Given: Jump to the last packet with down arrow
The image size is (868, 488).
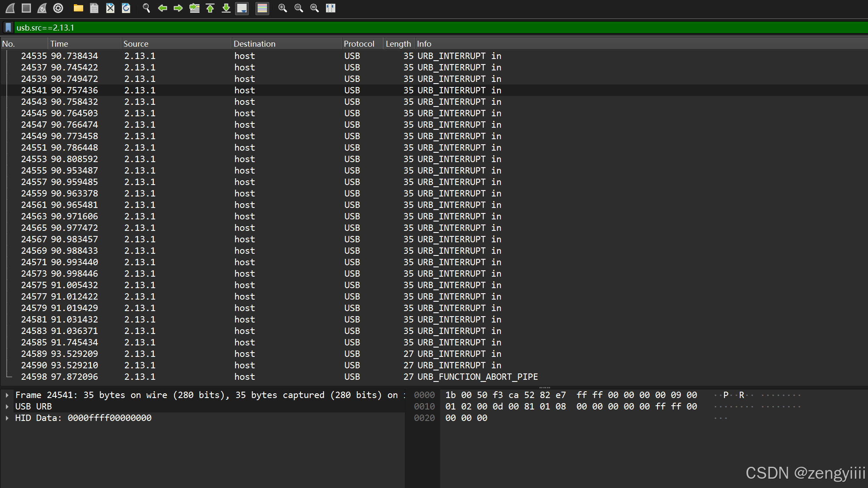Looking at the screenshot, I should (226, 8).
